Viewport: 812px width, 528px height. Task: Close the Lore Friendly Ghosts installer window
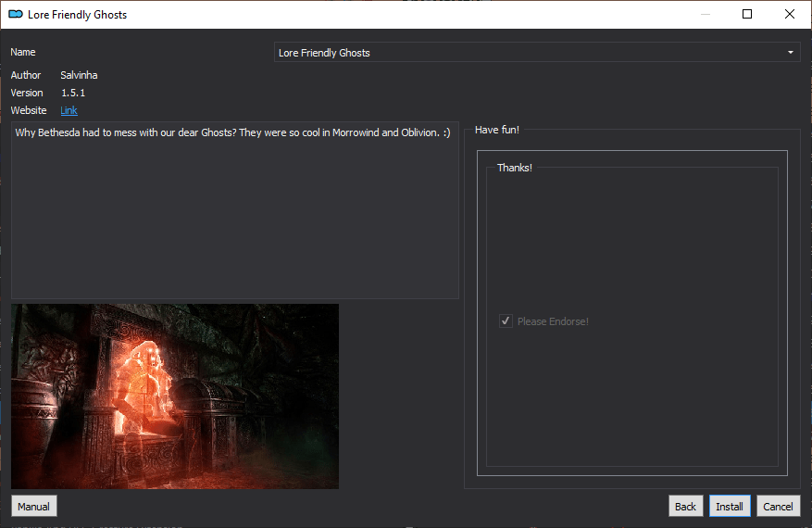(x=789, y=14)
